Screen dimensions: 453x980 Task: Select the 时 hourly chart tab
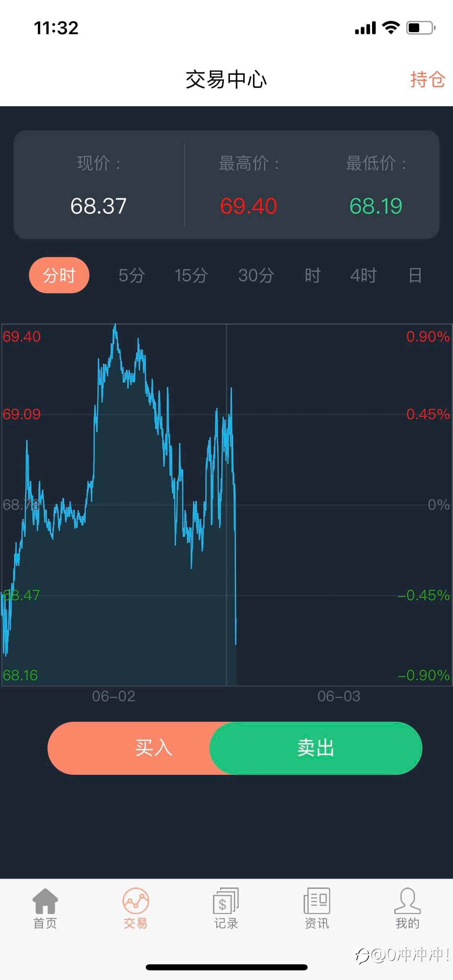pos(312,276)
